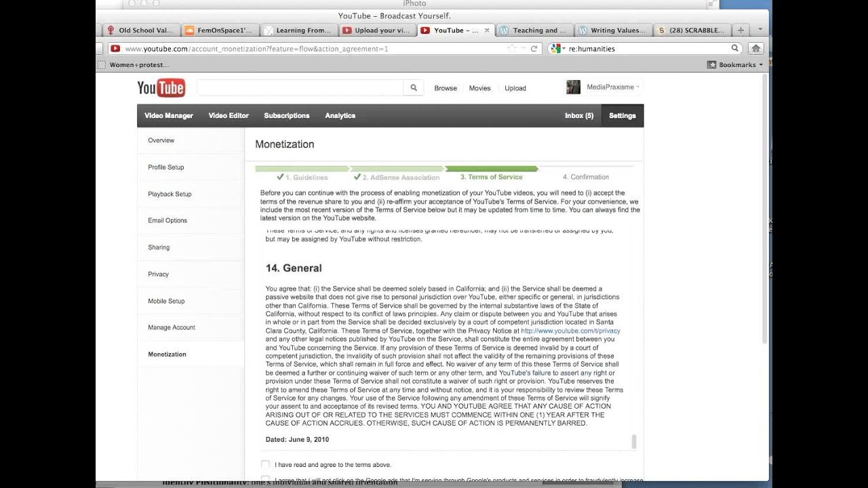Click the '14. General' heading

pyautogui.click(x=294, y=268)
